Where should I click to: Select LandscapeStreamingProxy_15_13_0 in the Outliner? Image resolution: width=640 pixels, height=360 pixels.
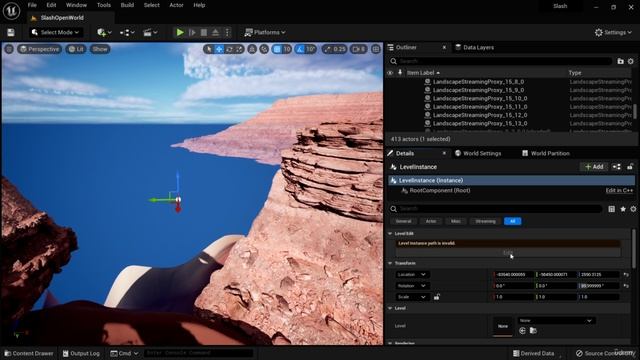click(x=480, y=123)
